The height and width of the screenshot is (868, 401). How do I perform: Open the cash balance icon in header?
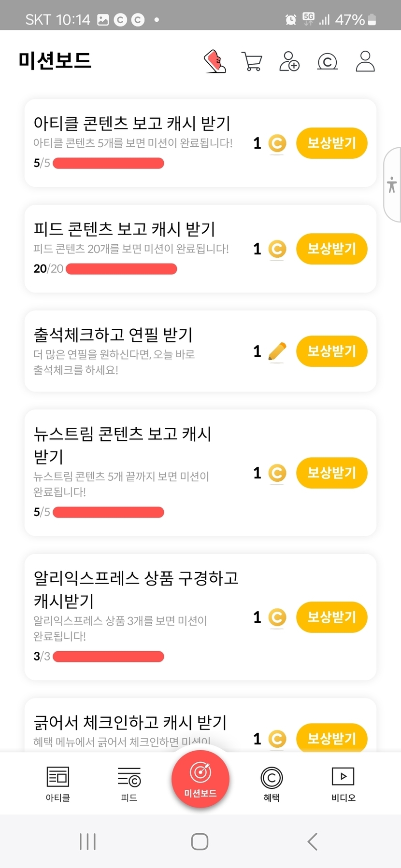[327, 62]
